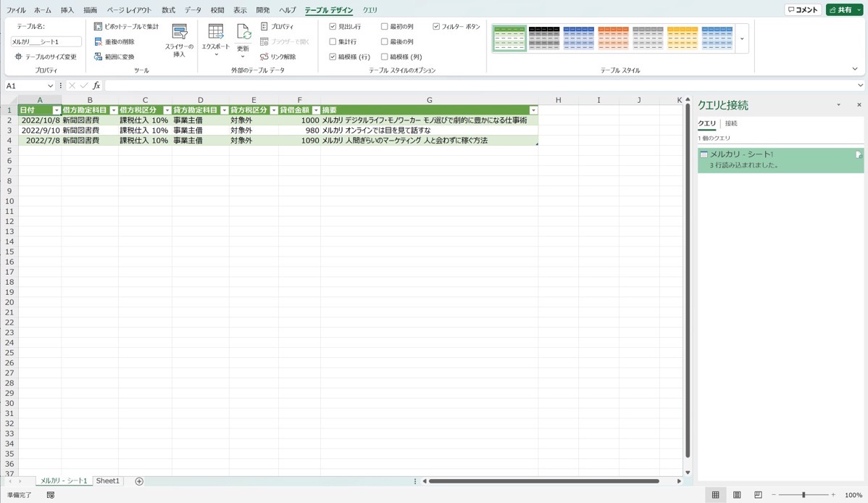Click the 更新 refresh icon
This screenshot has height=503, width=868.
point(243,32)
